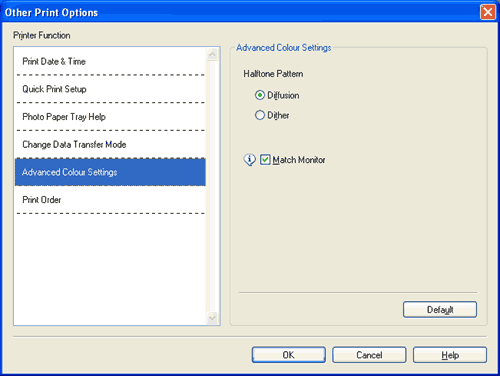The height and width of the screenshot is (376, 500).
Task: Click the scroll down arrow in Printer Function list
Action: [212, 318]
